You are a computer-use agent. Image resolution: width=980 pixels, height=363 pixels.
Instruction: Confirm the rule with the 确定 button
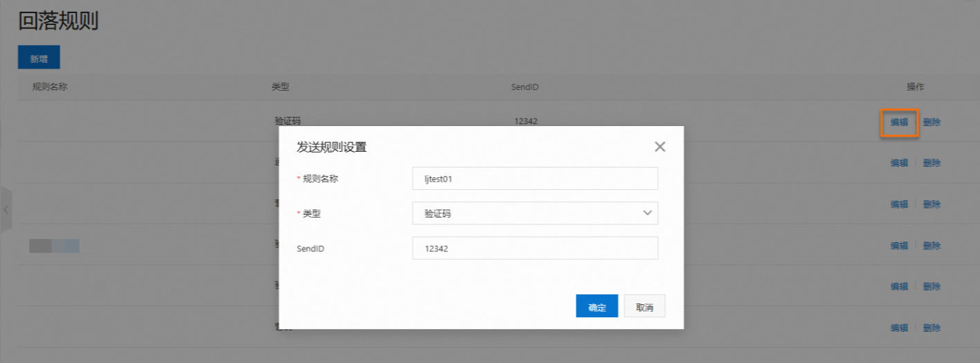597,306
